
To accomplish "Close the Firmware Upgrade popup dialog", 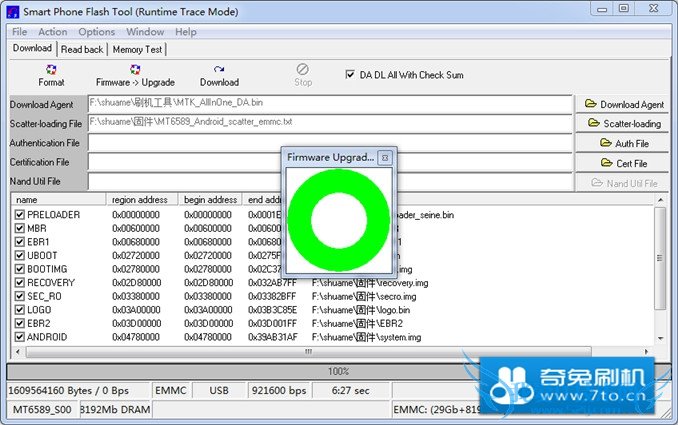I will pyautogui.click(x=386, y=158).
